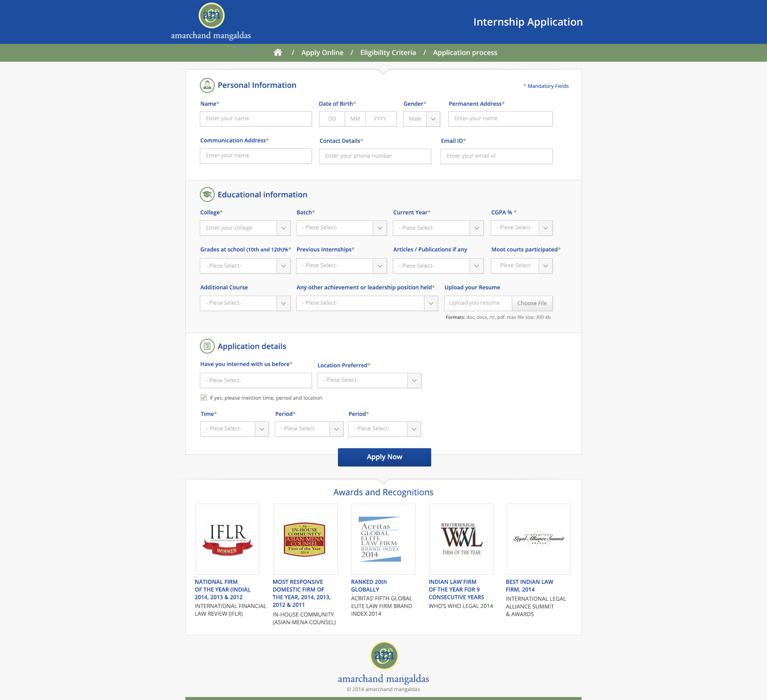Open the In-House Community award thumbnail
The width and height of the screenshot is (767, 700).
[x=306, y=539]
